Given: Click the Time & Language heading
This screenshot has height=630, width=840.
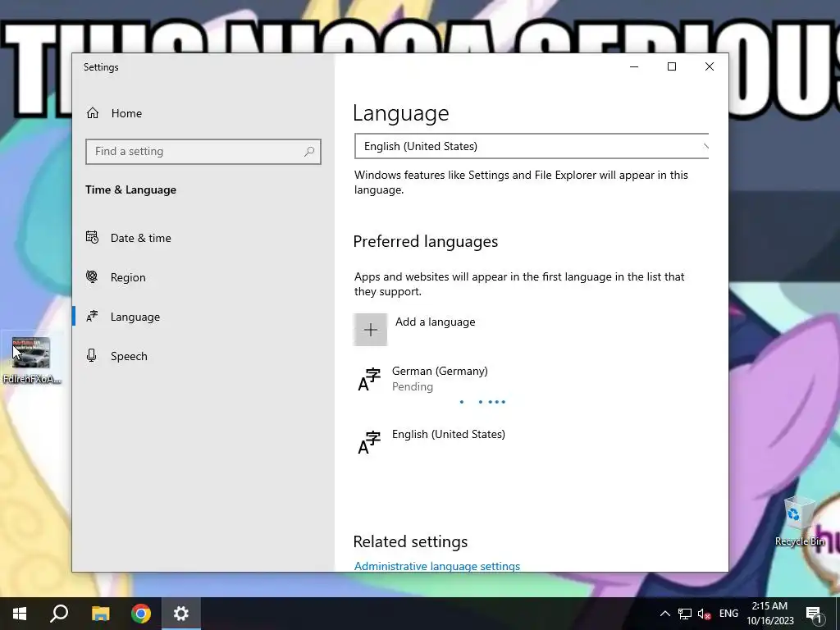Looking at the screenshot, I should click(130, 189).
